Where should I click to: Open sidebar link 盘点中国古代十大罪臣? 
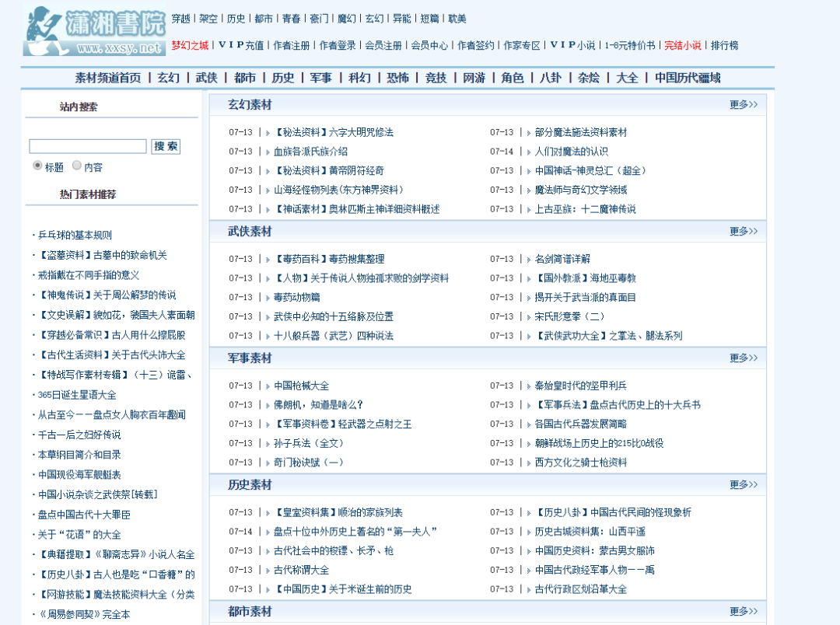(84, 515)
